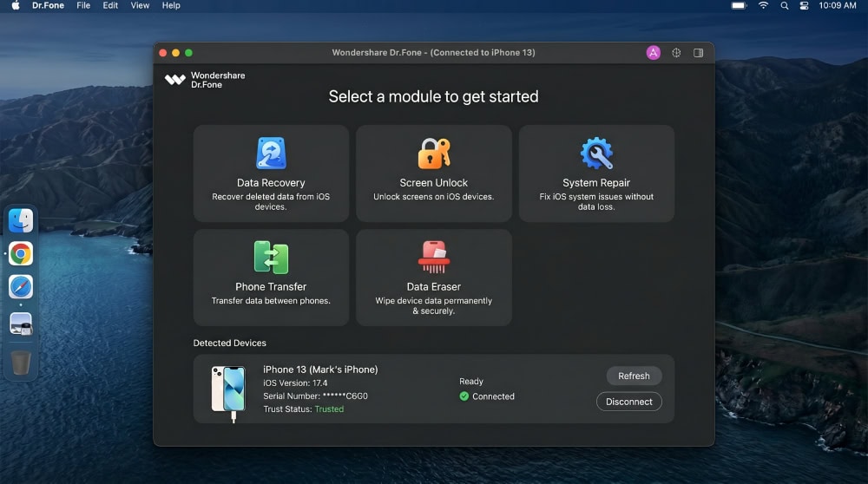
Task: Click the Wi-Fi status icon
Action: coord(763,5)
